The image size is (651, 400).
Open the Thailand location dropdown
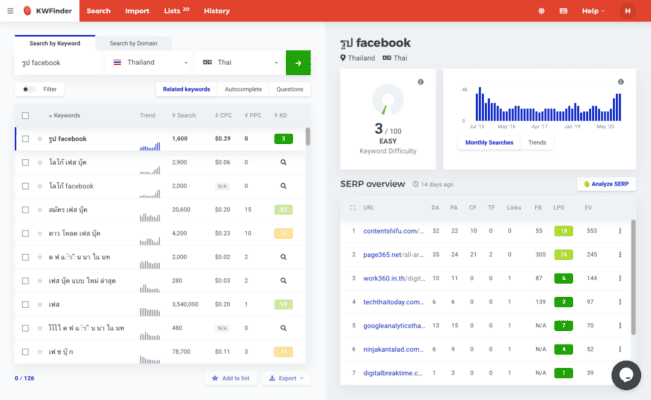tap(149, 62)
